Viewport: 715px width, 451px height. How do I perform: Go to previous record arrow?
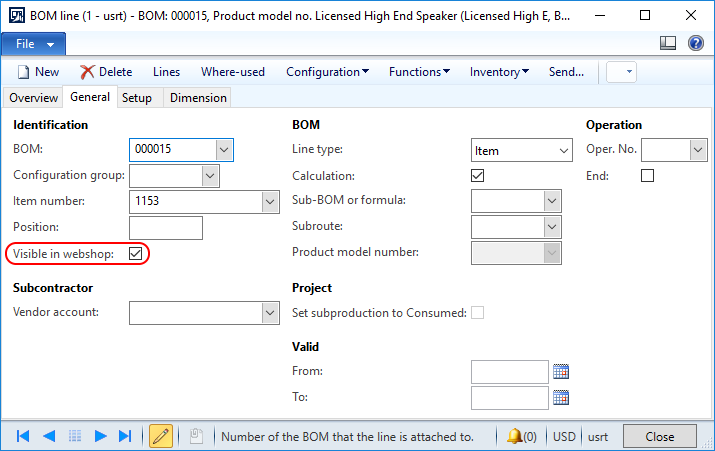(49, 436)
